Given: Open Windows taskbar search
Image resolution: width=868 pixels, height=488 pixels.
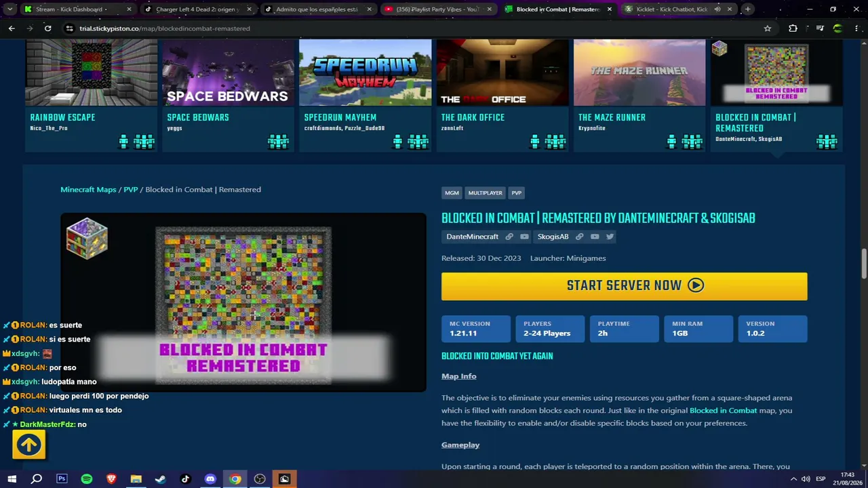Looking at the screenshot, I should [x=37, y=479].
